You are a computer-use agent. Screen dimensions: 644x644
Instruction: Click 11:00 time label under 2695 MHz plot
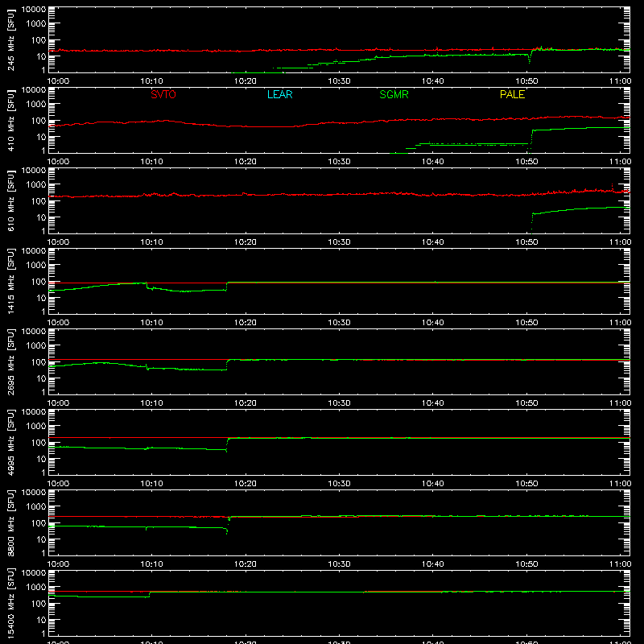point(620,403)
